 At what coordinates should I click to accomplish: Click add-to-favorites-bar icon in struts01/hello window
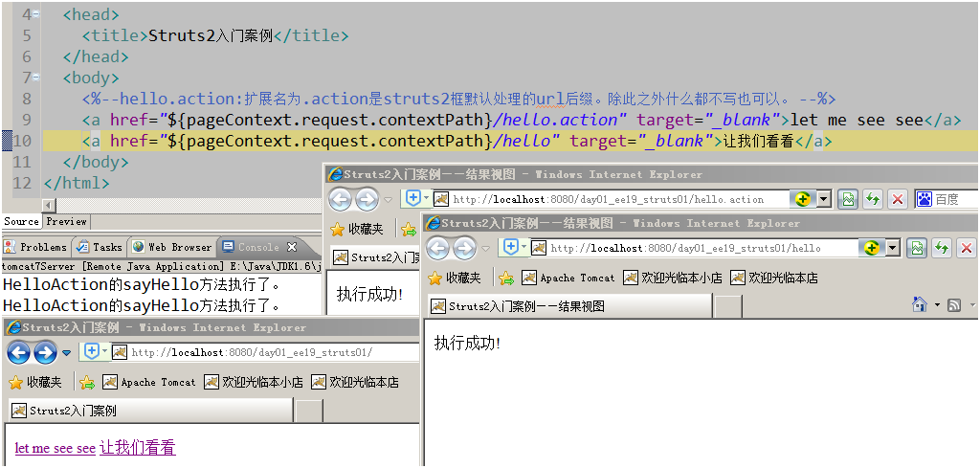506,279
